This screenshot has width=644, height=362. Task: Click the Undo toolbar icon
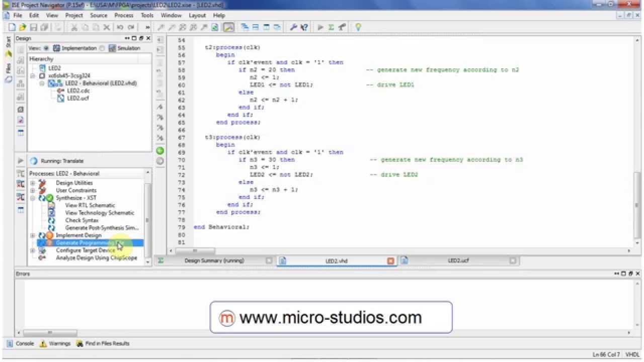pyautogui.click(x=120, y=27)
